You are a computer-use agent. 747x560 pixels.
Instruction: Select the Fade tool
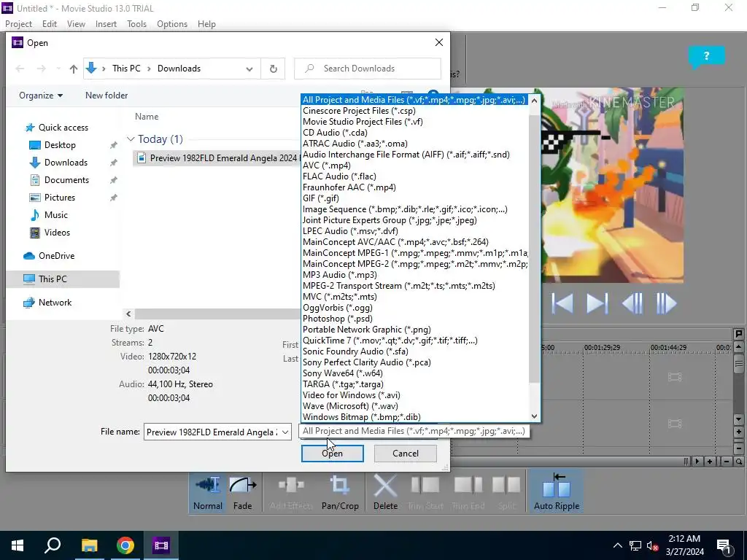(x=242, y=492)
